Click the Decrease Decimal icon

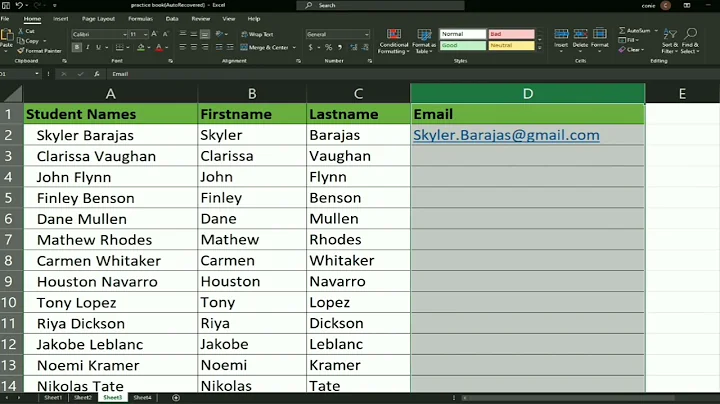point(366,47)
